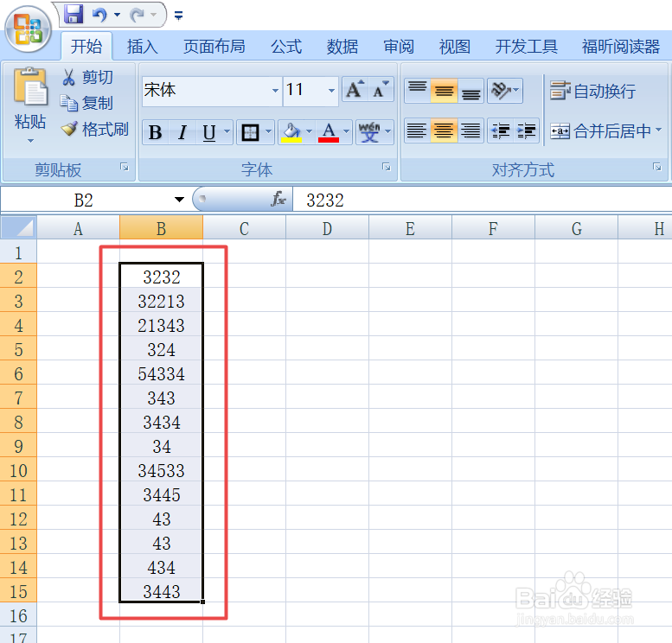Toggle center horizontal alignment

click(x=444, y=131)
